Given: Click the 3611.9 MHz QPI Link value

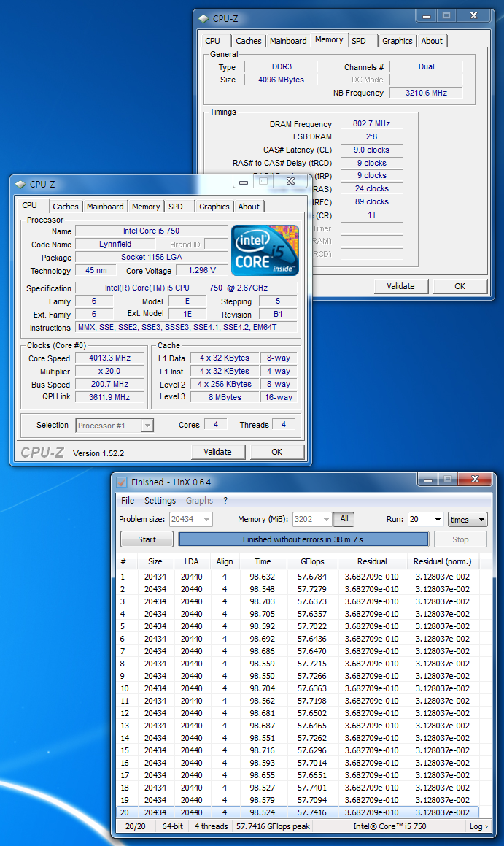Looking at the screenshot, I should [x=110, y=397].
